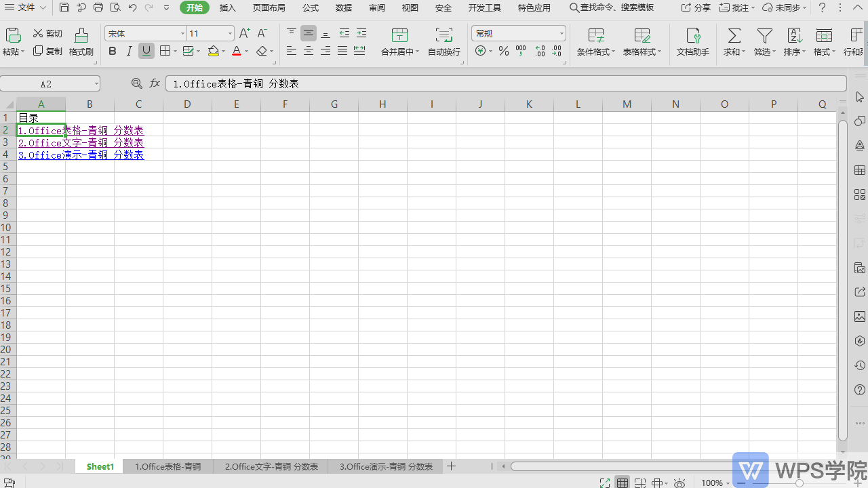Open fill color highlighter swatch

tap(214, 51)
